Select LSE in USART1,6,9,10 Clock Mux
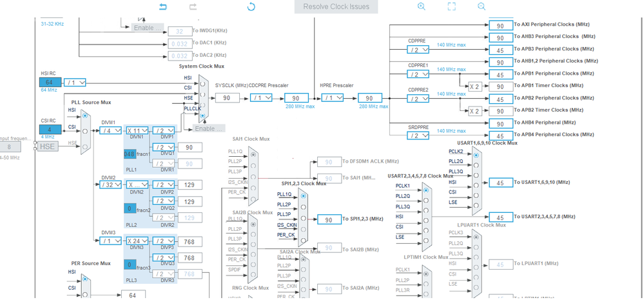 coord(476,205)
